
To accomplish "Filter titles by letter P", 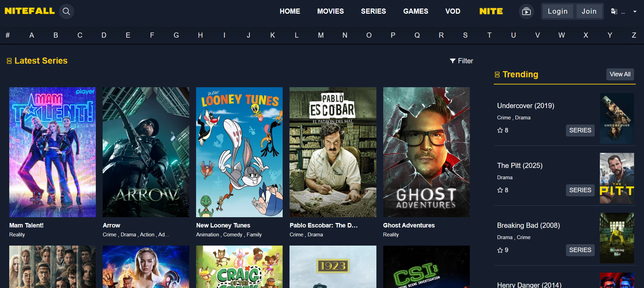I will click(x=393, y=35).
